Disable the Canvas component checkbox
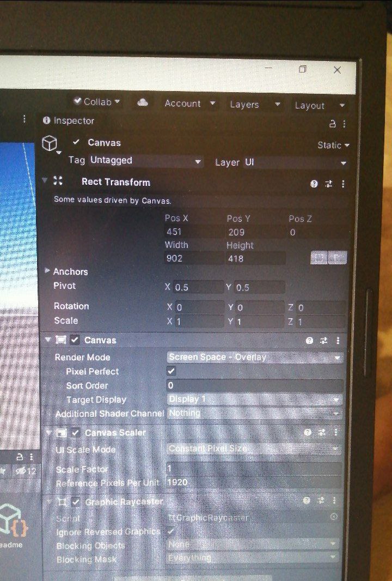This screenshot has width=392, height=581. (x=75, y=340)
